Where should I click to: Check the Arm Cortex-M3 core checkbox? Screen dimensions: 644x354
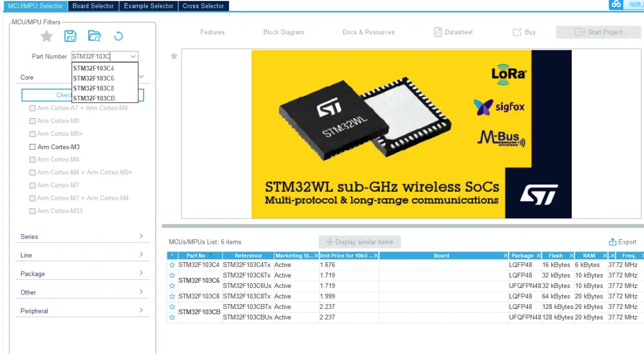click(x=32, y=147)
